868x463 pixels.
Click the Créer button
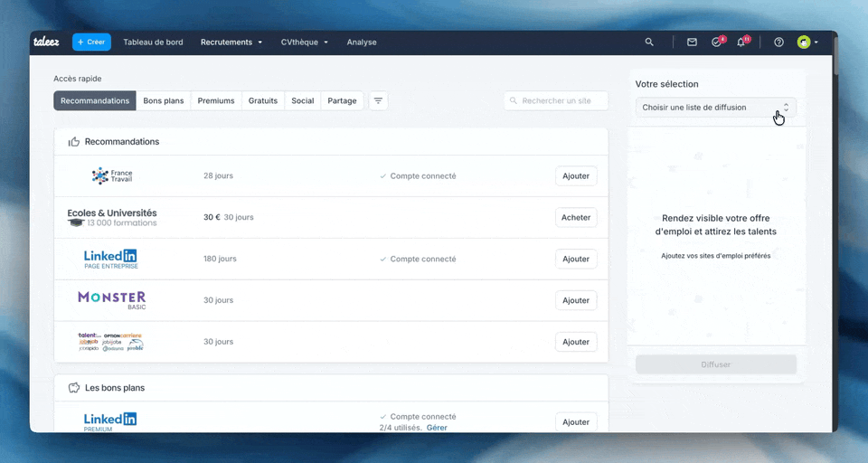tap(91, 43)
